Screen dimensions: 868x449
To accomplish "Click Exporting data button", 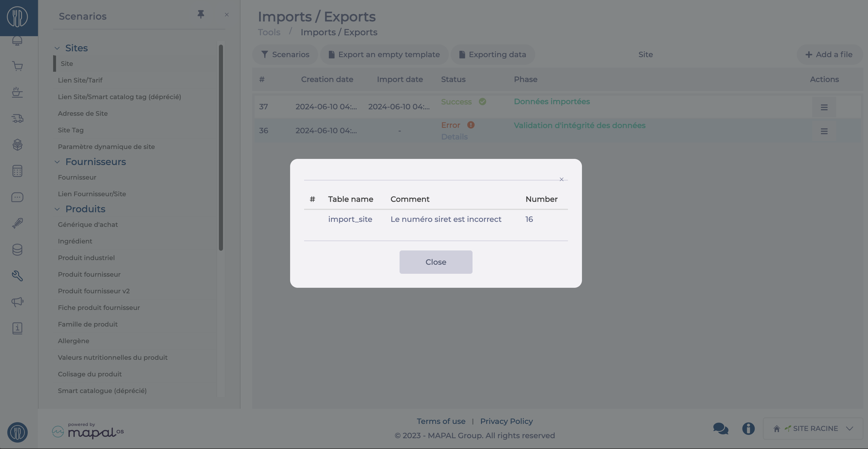I will coord(493,55).
